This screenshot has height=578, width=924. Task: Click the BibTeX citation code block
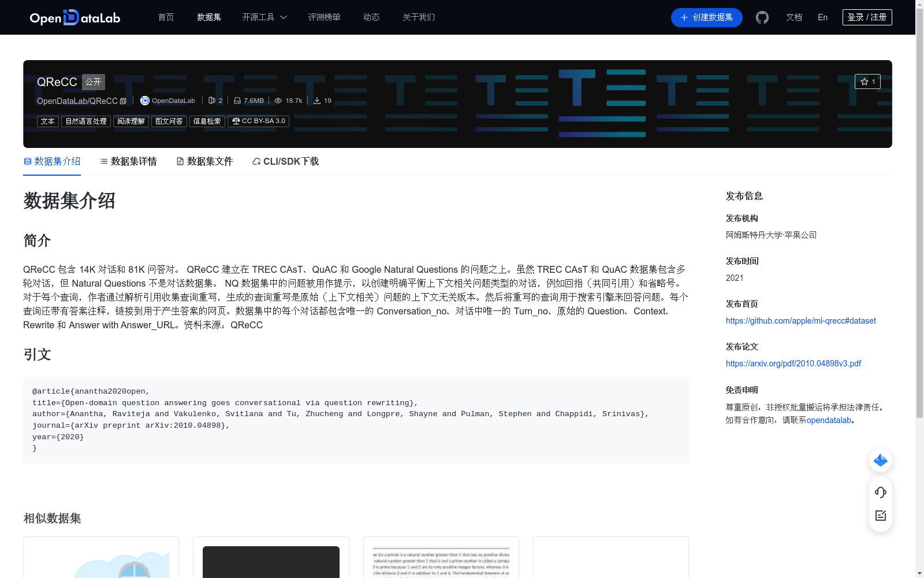point(356,420)
